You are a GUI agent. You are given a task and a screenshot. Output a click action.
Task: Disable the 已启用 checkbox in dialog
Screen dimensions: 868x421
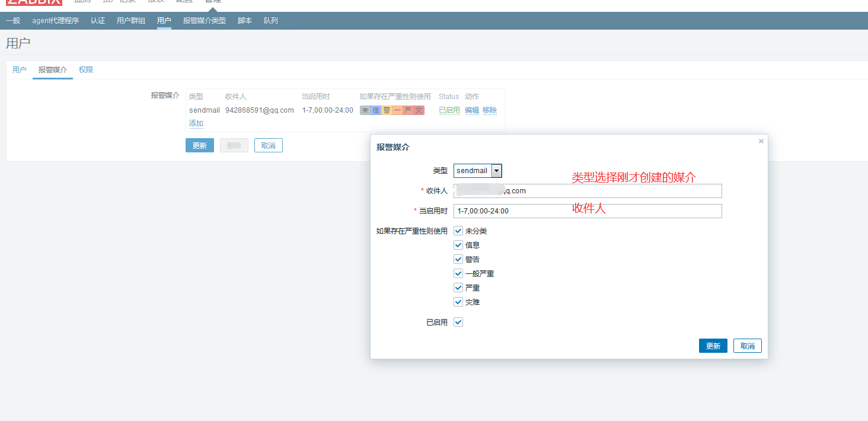tap(458, 322)
